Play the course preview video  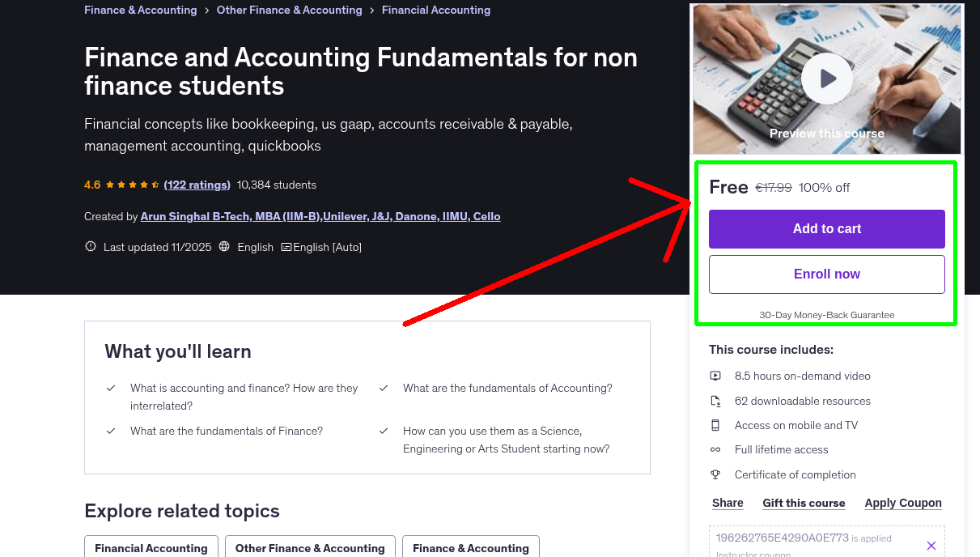pos(826,79)
